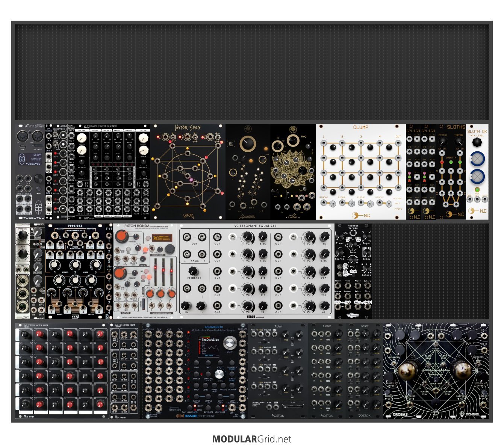Click the COMB up-arrow output jack
The image size is (504, 447).
click(202, 254)
